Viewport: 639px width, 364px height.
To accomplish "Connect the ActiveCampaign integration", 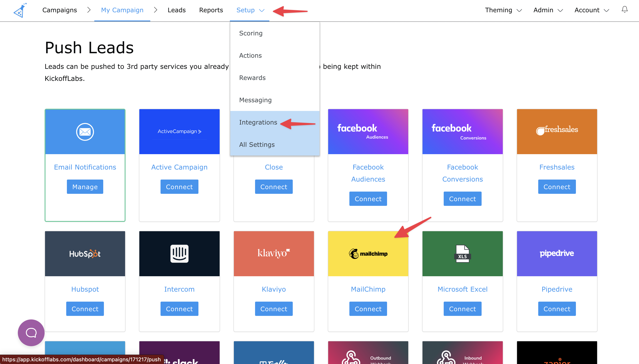I will pyautogui.click(x=179, y=186).
